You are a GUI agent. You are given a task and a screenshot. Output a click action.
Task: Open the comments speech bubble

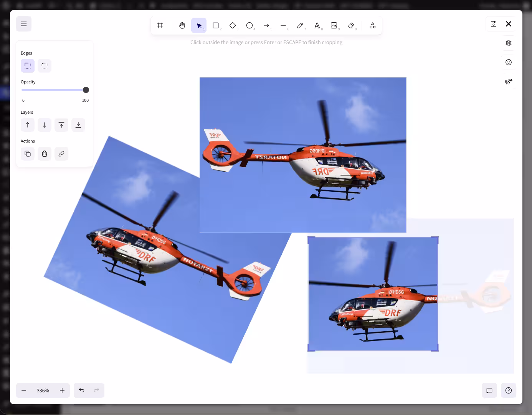point(489,390)
